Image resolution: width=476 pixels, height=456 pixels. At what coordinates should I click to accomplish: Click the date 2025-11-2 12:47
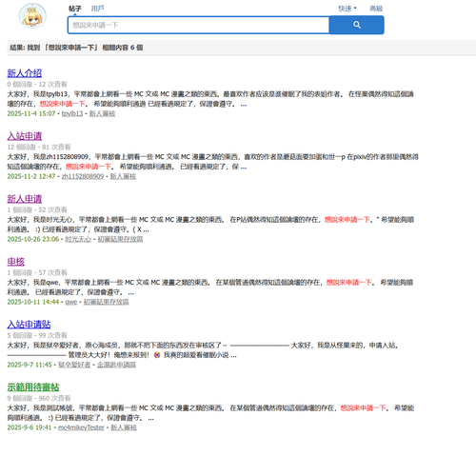pyautogui.click(x=31, y=176)
